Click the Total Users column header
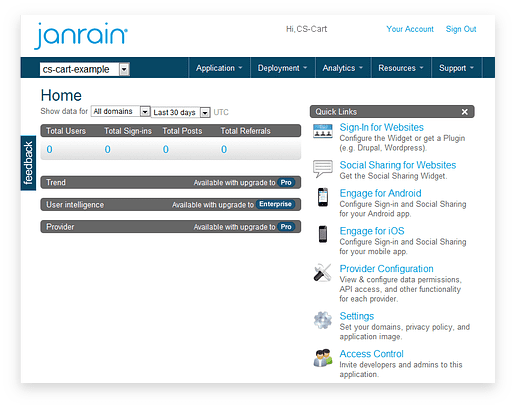 pyautogui.click(x=66, y=131)
